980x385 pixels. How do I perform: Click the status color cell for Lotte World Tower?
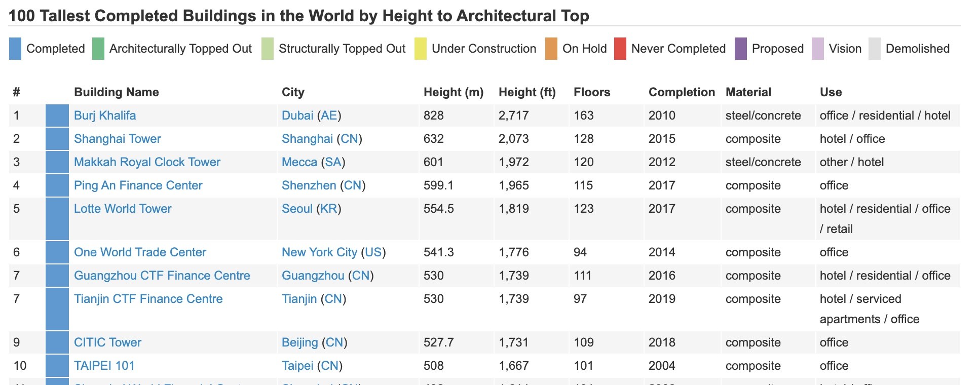57,219
